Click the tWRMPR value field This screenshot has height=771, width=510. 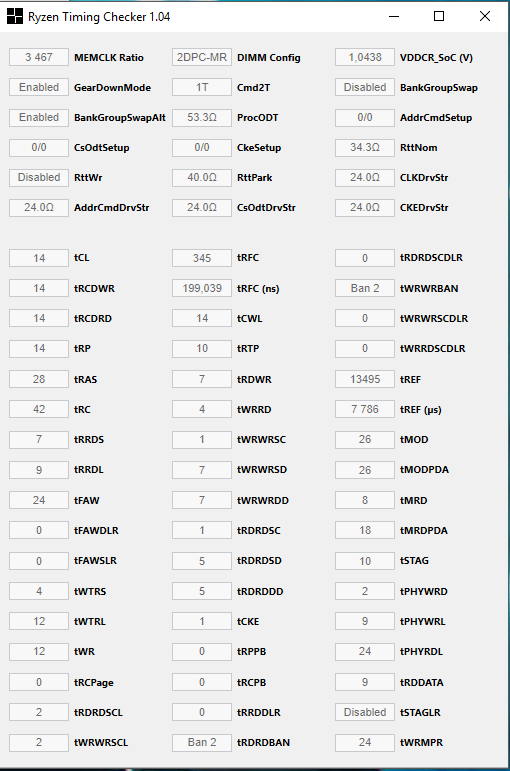click(x=365, y=742)
